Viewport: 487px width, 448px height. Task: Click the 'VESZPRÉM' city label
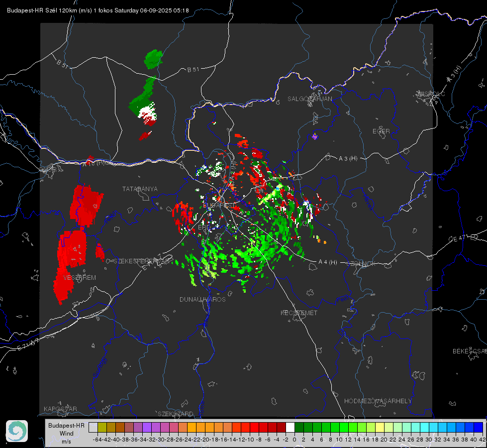[80, 278]
